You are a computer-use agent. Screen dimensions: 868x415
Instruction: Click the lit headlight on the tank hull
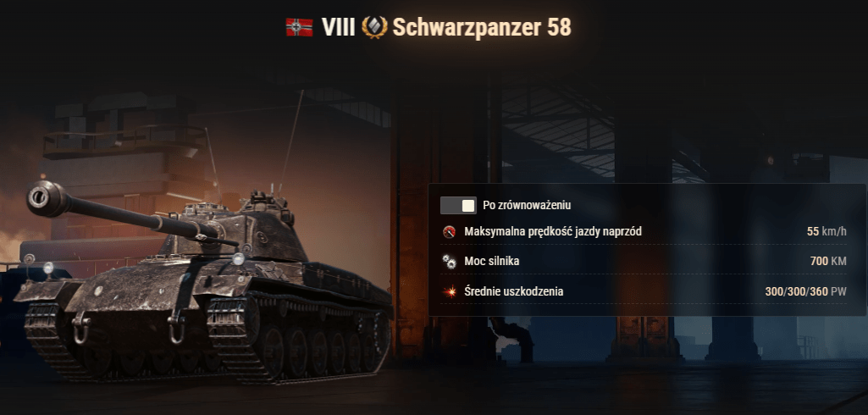click(x=239, y=259)
